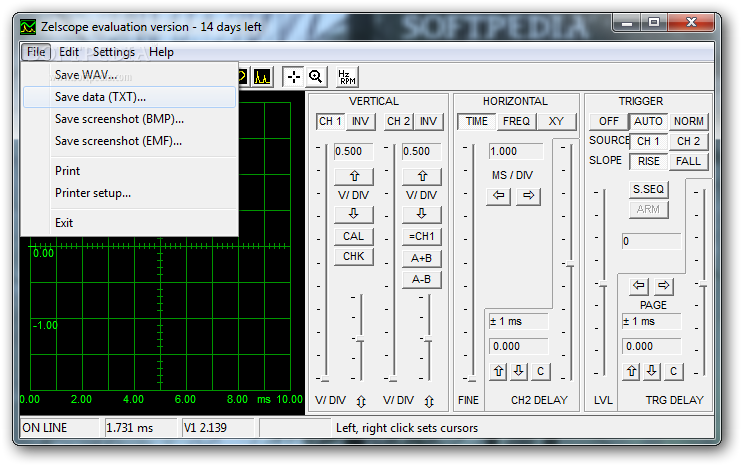Click down arrow in TRG DELAY section
Viewport: 742px width, 466px height.
pos(652,371)
